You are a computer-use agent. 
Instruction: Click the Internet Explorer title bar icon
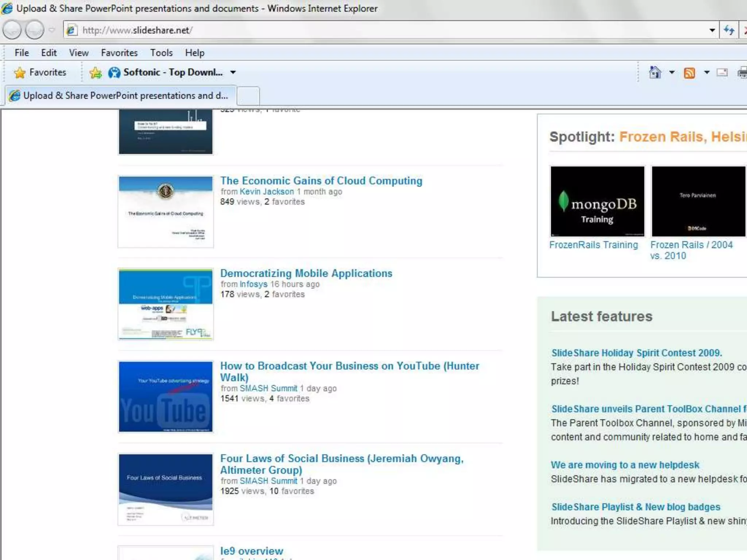7,8
